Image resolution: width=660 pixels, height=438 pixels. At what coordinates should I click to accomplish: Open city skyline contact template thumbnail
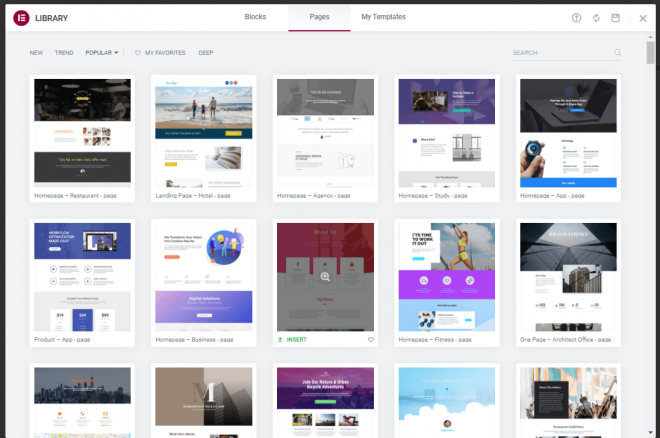point(82,403)
